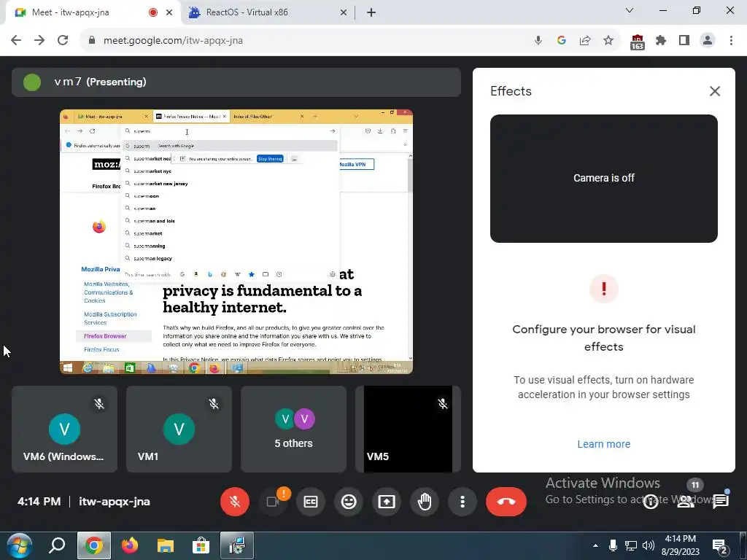This screenshot has height=560, width=747.
Task: Open Microsoft Store from taskbar
Action: pyautogui.click(x=201, y=545)
